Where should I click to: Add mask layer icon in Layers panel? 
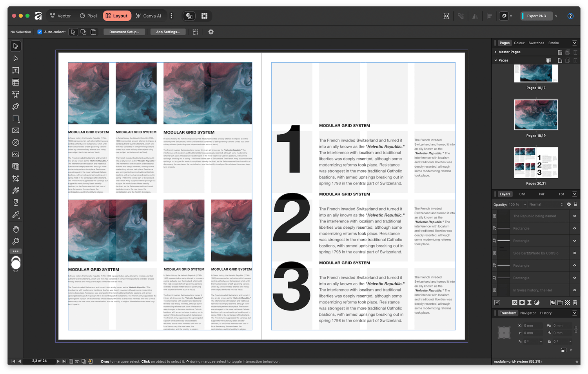pos(522,303)
